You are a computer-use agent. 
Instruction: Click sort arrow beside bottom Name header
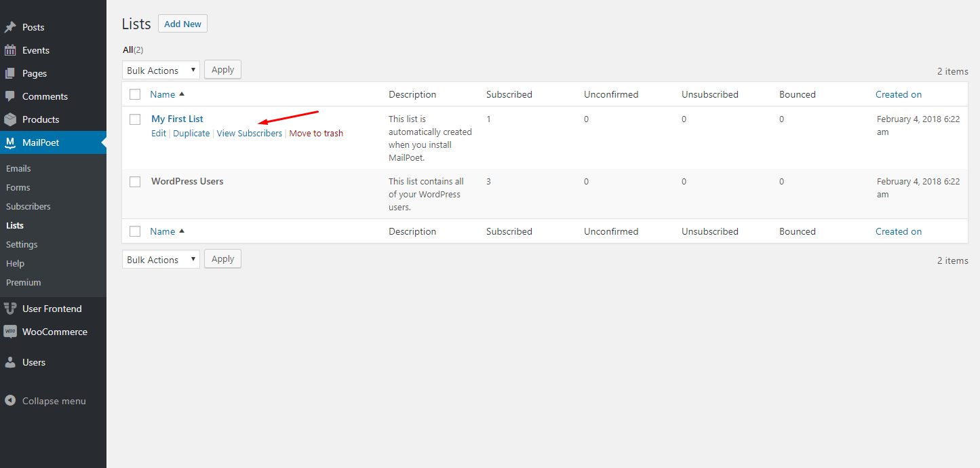point(182,231)
